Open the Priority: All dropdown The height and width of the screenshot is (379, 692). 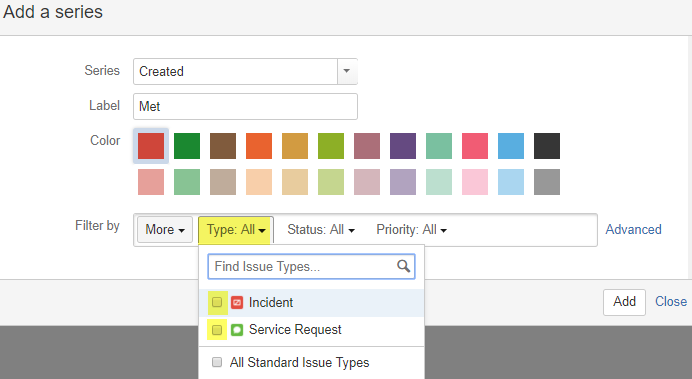pyautogui.click(x=411, y=229)
